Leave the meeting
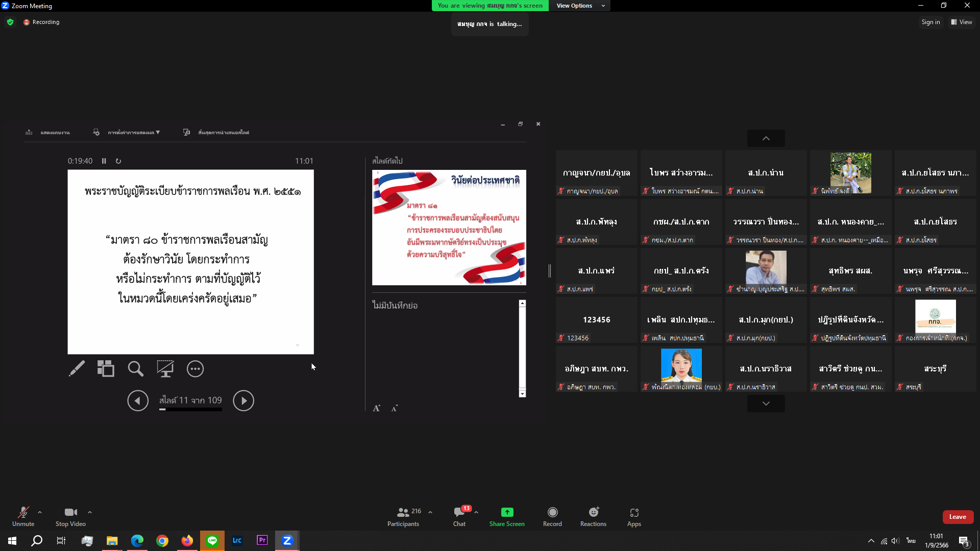The width and height of the screenshot is (980, 551). click(958, 517)
